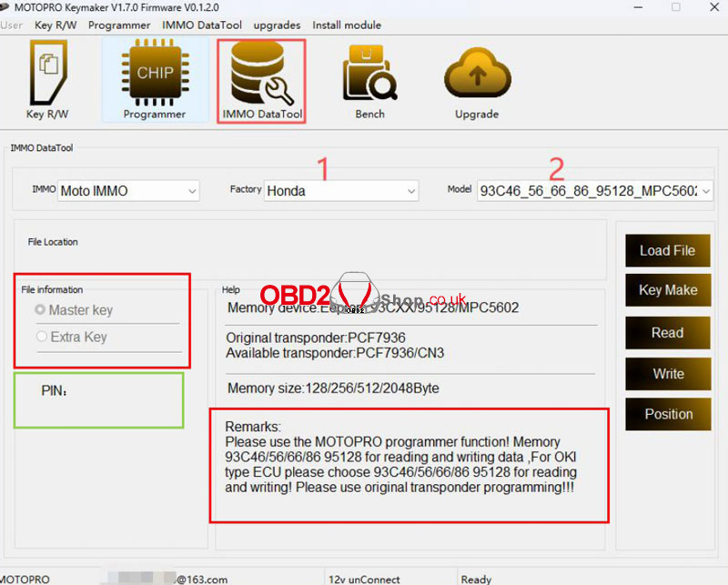
Task: Open the upgrades menu
Action: (x=278, y=25)
